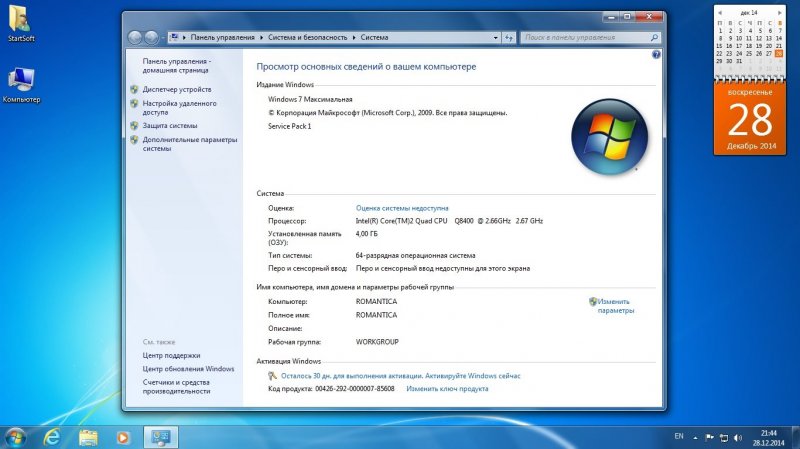
Task: Open the StartSoft desktop folder icon
Action: [20, 23]
